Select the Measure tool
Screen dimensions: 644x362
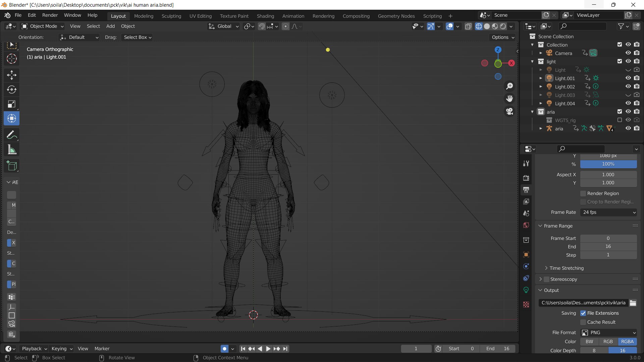(12, 149)
